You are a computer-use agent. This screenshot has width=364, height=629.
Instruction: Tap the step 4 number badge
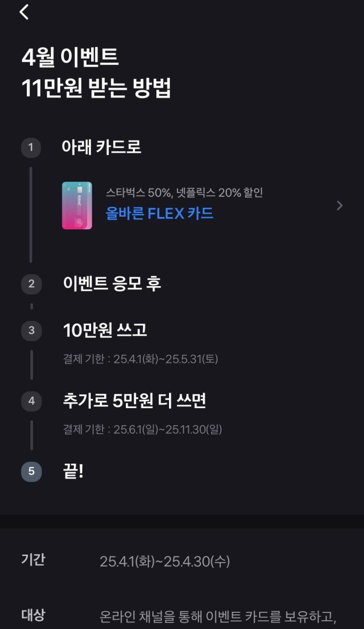31,401
